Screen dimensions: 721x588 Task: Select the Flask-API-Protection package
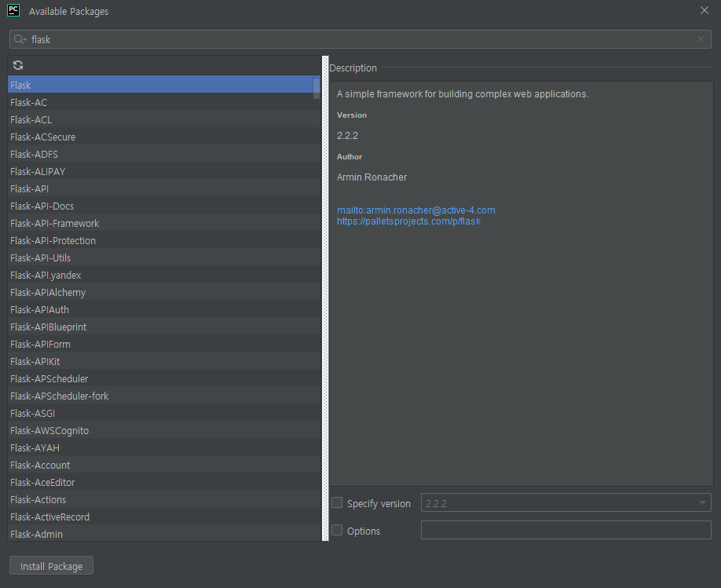164,240
